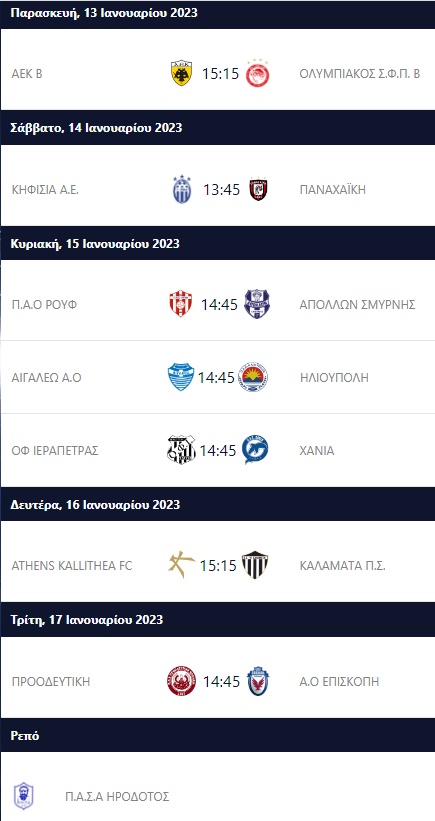This screenshot has width=435, height=821.
Task: Open the OF Ierapetras crest
Action: click(x=181, y=450)
